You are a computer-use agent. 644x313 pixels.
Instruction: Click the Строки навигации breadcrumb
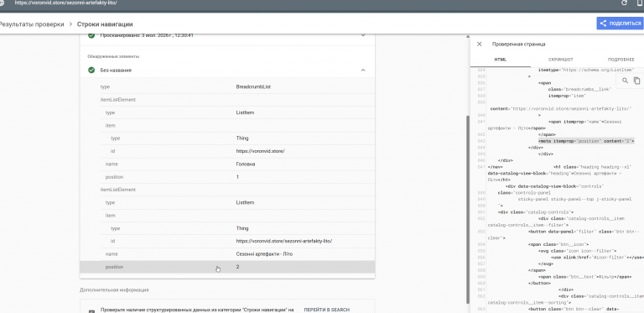[105, 24]
